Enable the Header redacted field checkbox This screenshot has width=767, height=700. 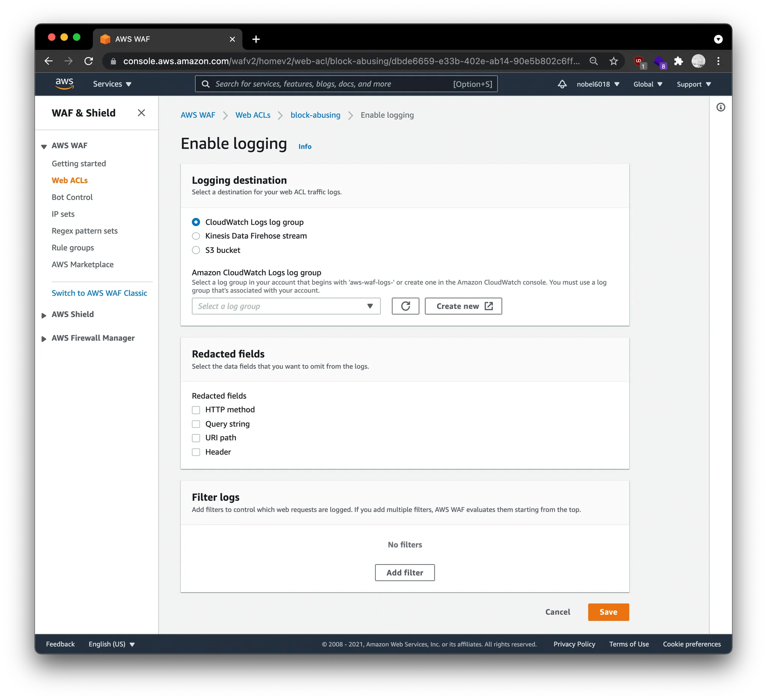[x=196, y=452]
